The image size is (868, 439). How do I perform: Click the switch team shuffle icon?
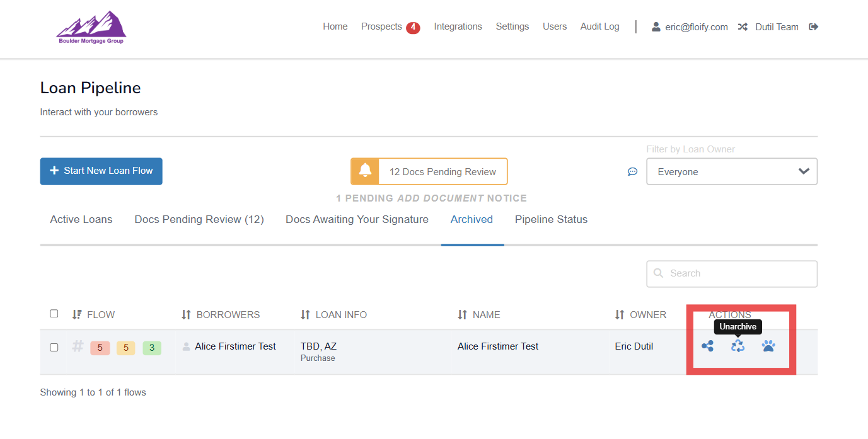tap(743, 27)
